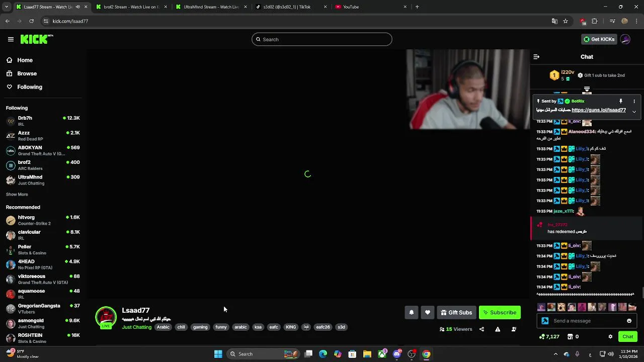Toggle stream notifications bell
Screen dimensions: 644x362
coord(412,312)
